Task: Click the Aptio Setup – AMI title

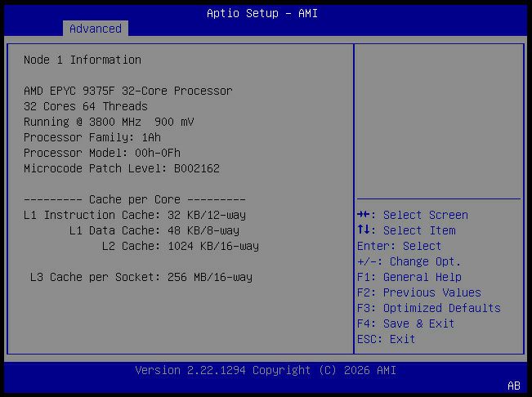Action: 262,13
